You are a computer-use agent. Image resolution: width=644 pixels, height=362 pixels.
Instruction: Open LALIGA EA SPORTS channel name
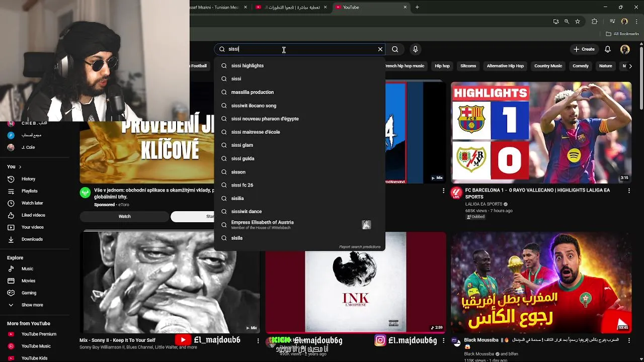point(484,204)
